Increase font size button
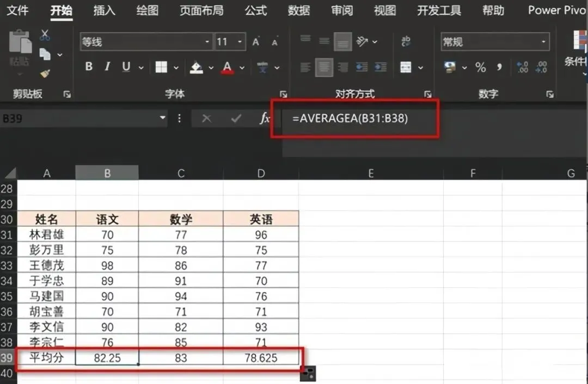This screenshot has width=588, height=384. [x=256, y=41]
